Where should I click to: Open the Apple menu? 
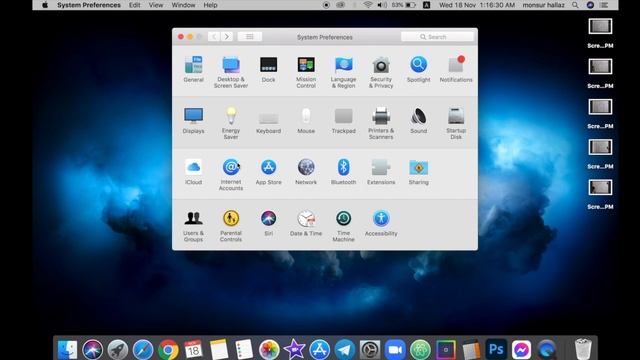tap(45, 5)
